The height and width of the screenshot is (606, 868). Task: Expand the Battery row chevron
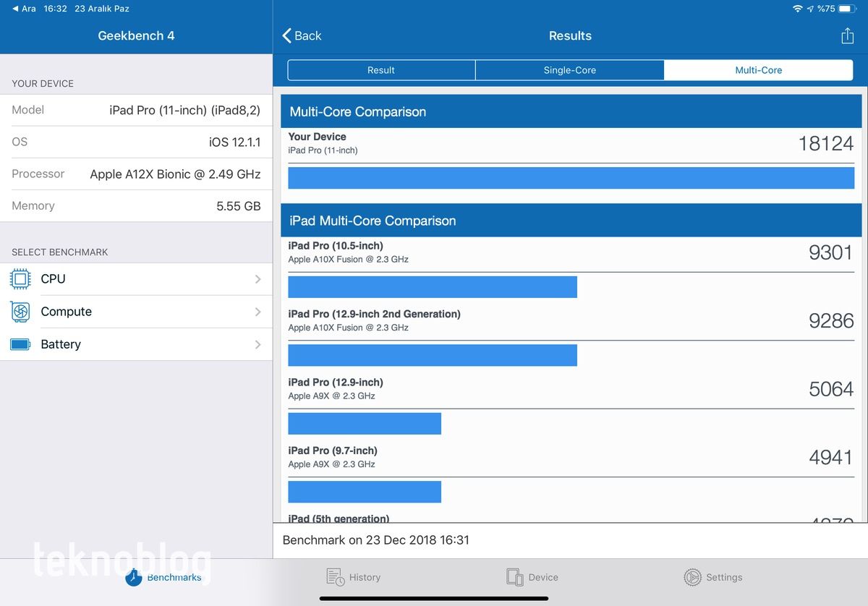258,345
